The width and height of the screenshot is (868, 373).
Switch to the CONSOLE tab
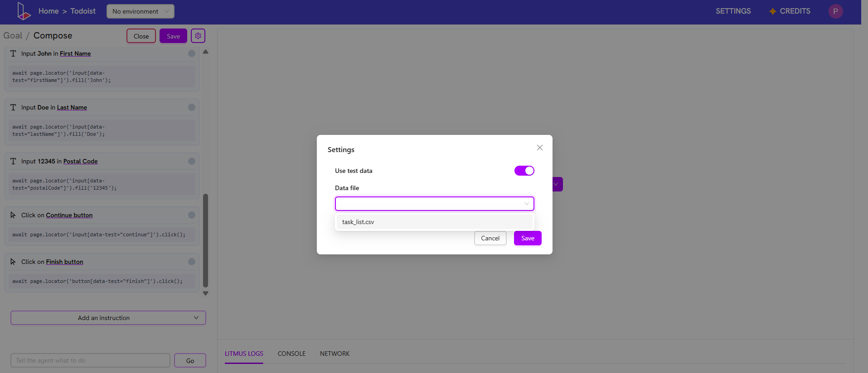(291, 354)
